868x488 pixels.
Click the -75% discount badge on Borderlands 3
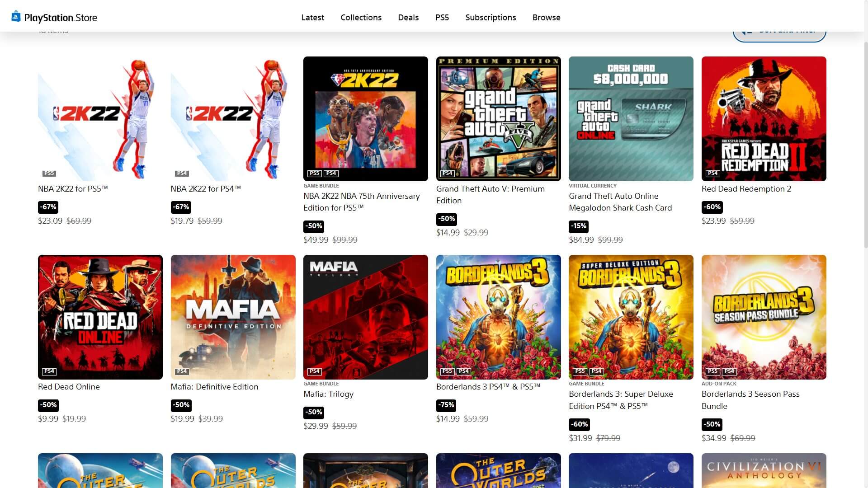[446, 405]
